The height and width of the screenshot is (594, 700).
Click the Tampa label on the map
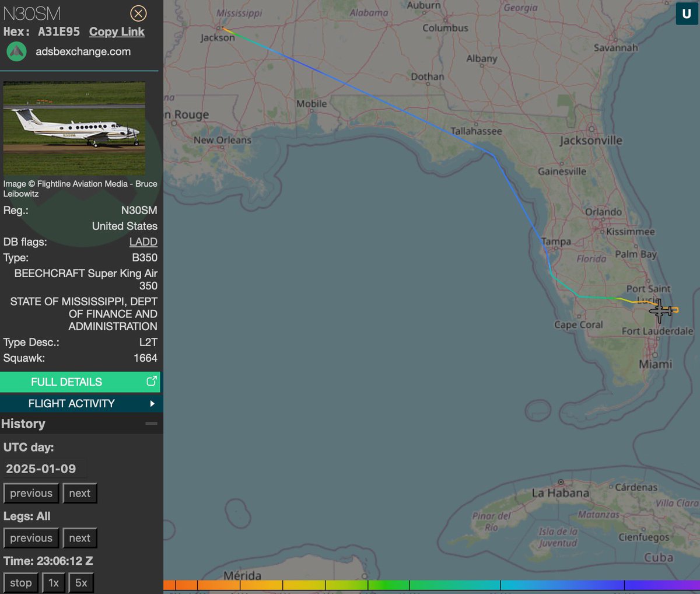click(556, 242)
